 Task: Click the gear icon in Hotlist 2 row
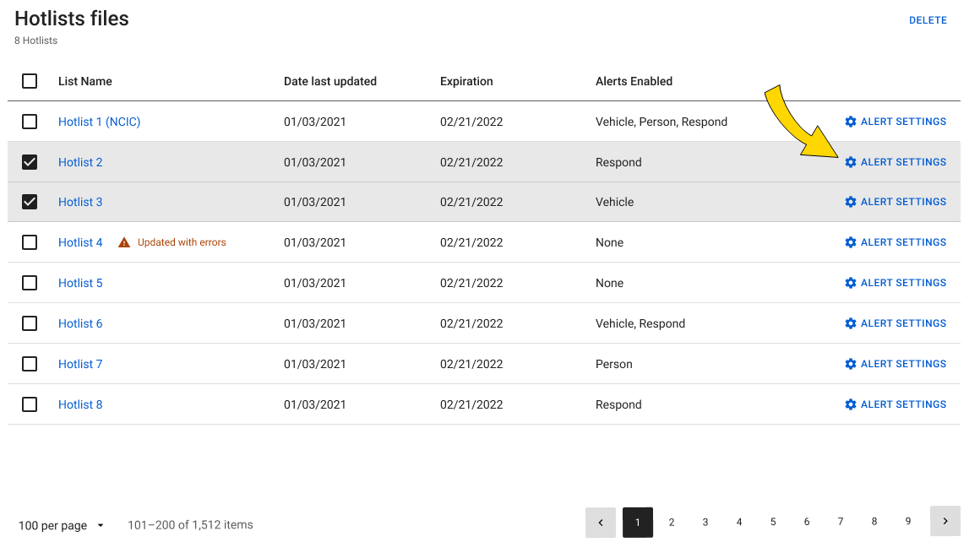[x=850, y=162]
